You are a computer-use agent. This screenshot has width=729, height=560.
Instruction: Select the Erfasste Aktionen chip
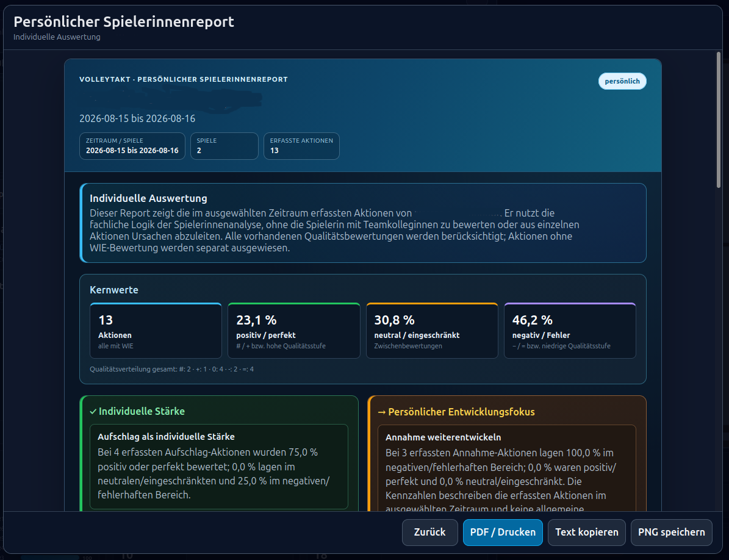(x=301, y=146)
